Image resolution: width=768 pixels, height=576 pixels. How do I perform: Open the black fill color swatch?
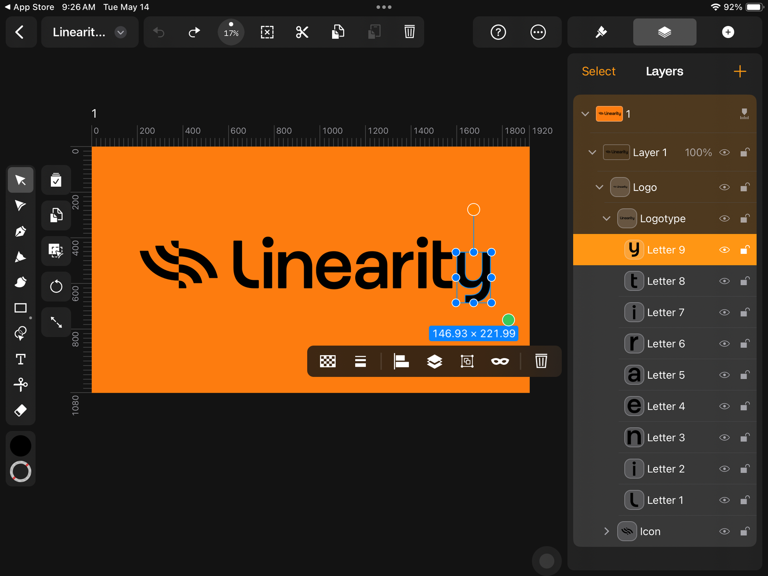tap(21, 446)
